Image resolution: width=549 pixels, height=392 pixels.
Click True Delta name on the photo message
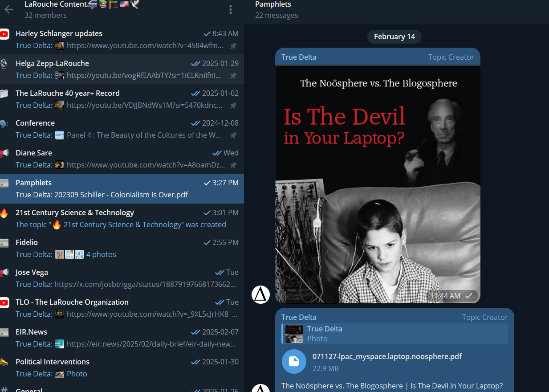pyautogui.click(x=299, y=57)
